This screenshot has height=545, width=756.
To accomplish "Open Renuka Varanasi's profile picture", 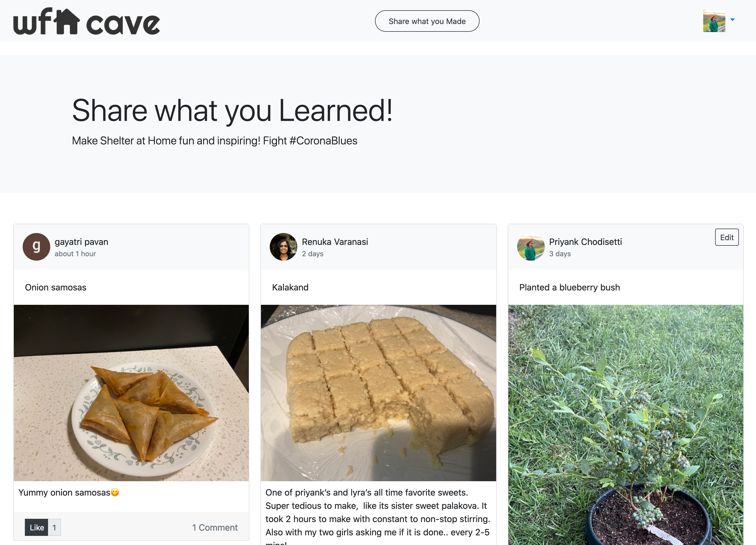I will (x=283, y=247).
